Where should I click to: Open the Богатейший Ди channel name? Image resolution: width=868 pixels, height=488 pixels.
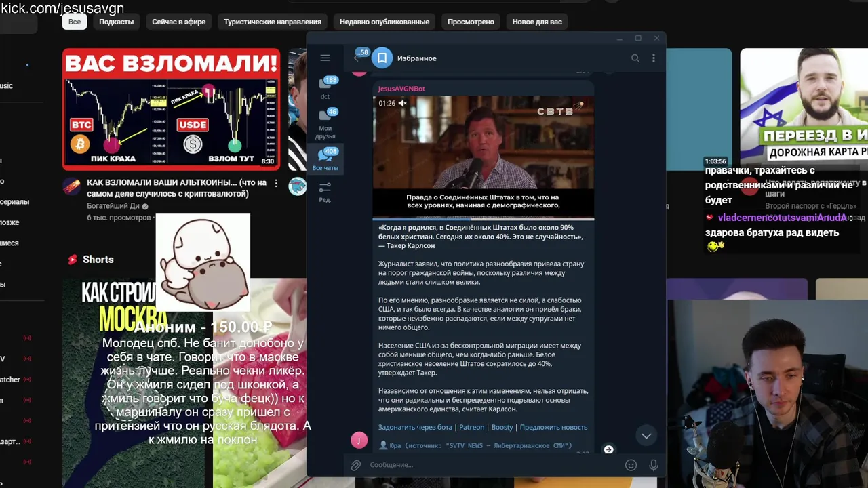pos(113,206)
